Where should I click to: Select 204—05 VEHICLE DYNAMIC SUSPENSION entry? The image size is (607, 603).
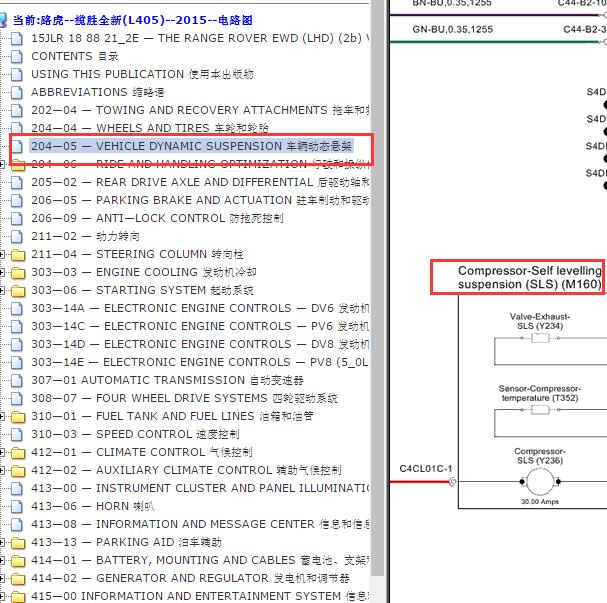click(x=191, y=146)
